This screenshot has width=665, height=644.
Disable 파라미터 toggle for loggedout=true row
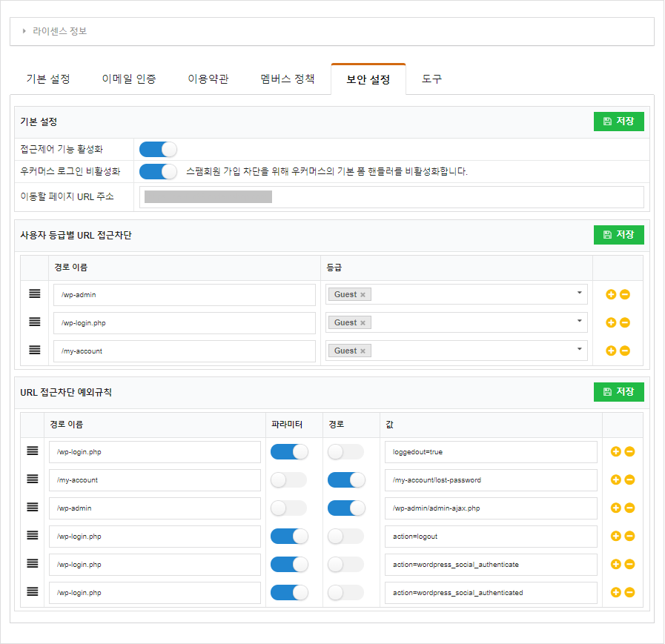click(289, 452)
